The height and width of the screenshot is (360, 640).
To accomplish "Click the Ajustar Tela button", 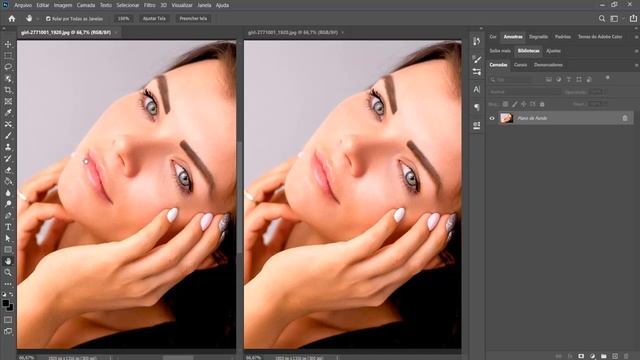I will pos(154,19).
